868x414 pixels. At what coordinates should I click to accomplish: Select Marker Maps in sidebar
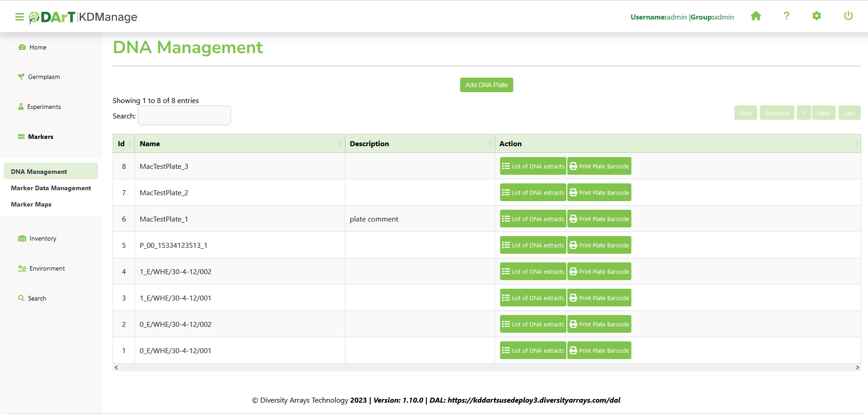(x=31, y=204)
